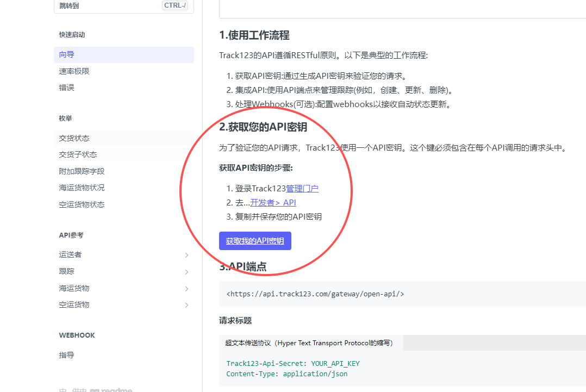Select the 超文本传送协议 code tab

310,343
